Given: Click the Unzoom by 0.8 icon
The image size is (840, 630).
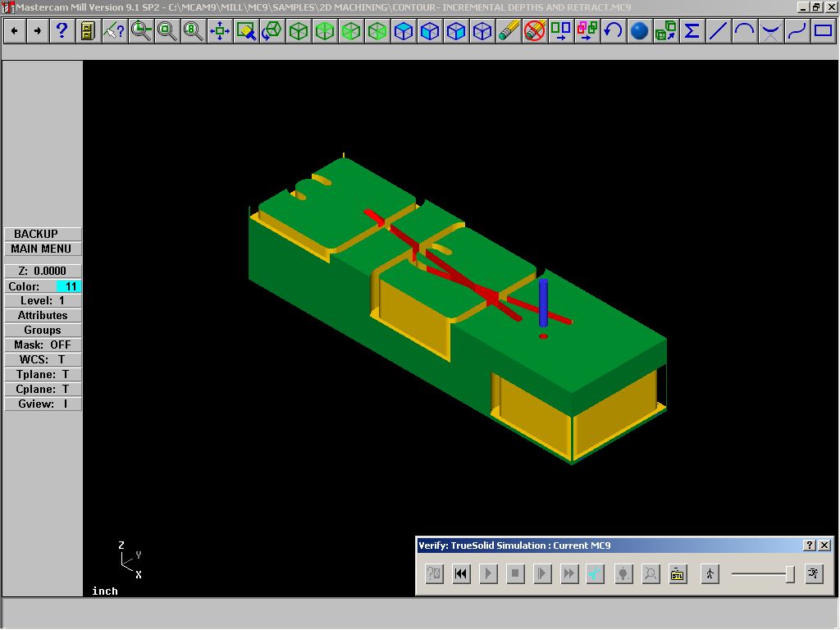Looking at the screenshot, I should click(x=193, y=31).
